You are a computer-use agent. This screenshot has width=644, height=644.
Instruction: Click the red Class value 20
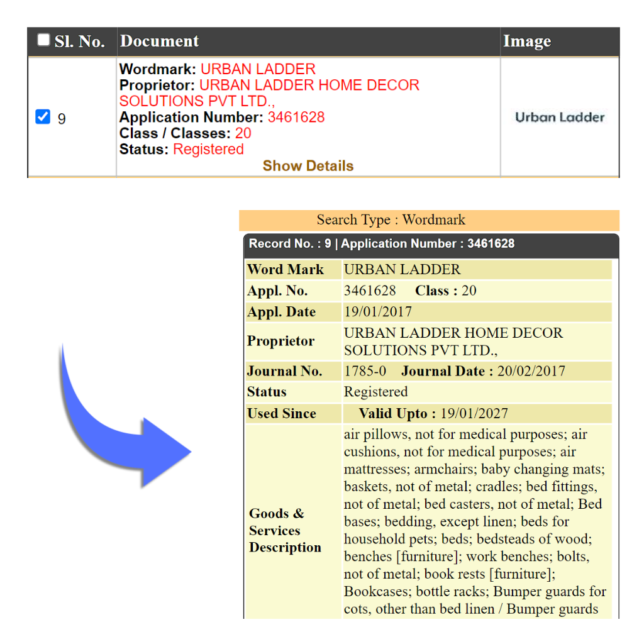coord(243,133)
